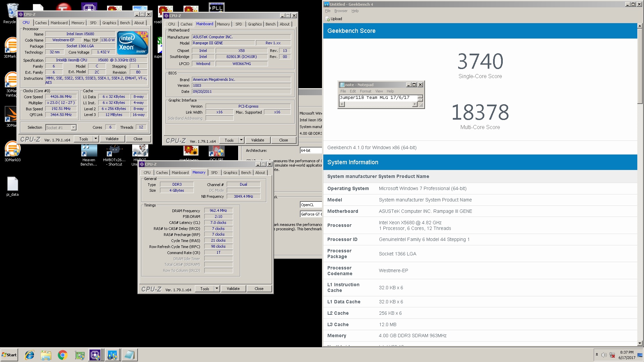644x362 pixels.
Task: Open the Geekbench Browser menu
Action: (x=341, y=11)
